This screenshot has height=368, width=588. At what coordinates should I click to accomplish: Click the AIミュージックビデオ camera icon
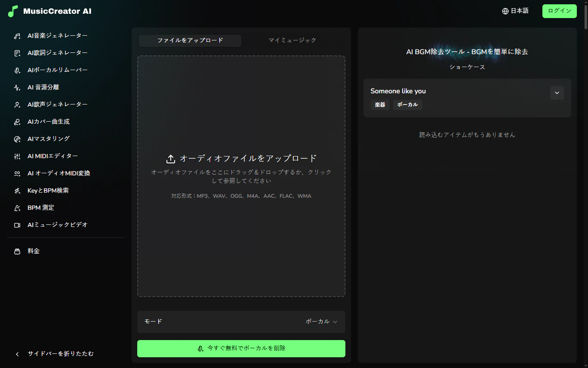tap(17, 225)
